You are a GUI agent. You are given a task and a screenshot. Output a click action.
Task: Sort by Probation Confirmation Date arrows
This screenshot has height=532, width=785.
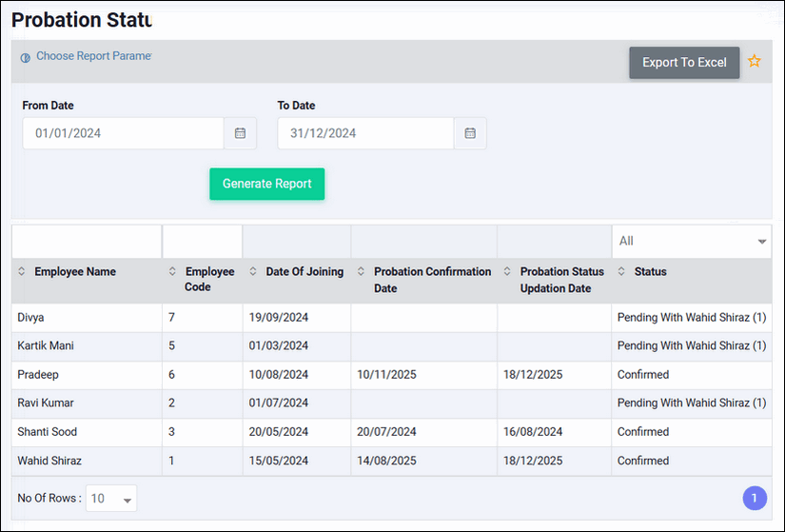(362, 272)
